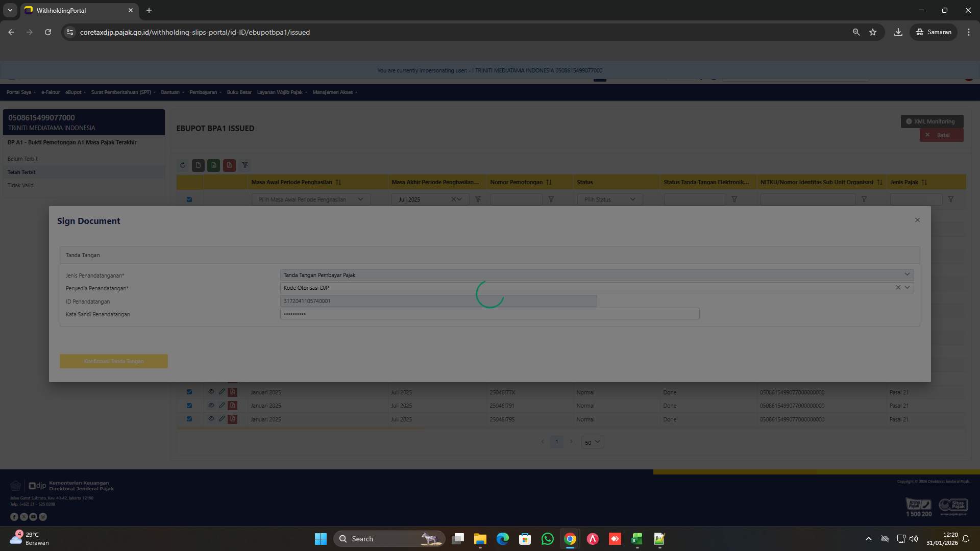Image resolution: width=980 pixels, height=551 pixels.
Task: Open the Penyedia Penandatanganan dropdown
Action: point(907,287)
